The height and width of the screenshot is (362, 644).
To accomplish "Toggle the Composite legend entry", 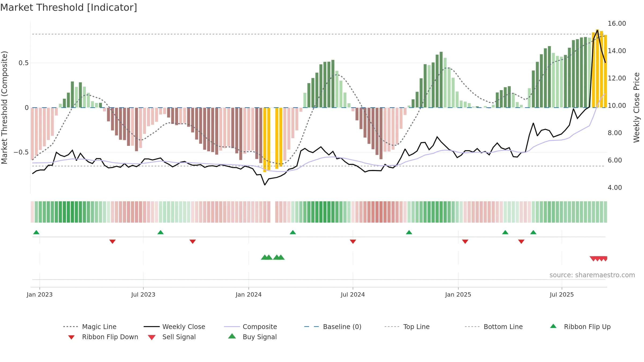I will 250,327.
